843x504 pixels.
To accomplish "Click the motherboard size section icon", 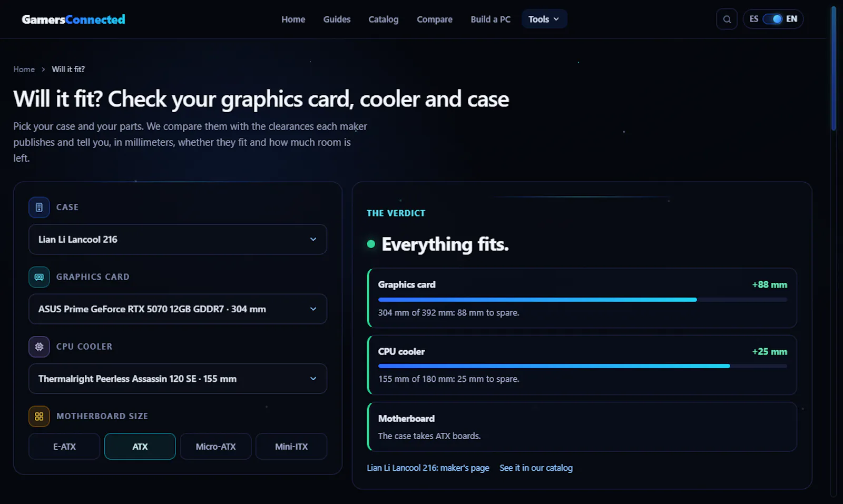I will pos(39,416).
